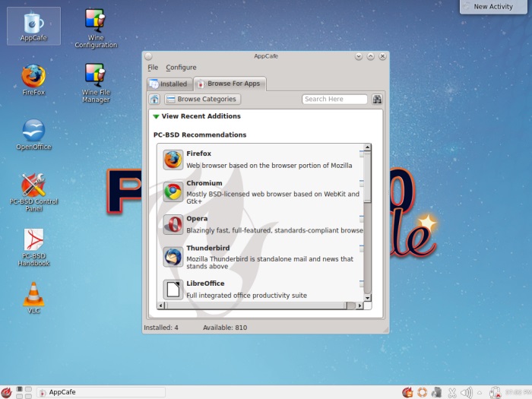Click in the Search Here field
Image resolution: width=532 pixels, height=399 pixels.
(x=334, y=99)
